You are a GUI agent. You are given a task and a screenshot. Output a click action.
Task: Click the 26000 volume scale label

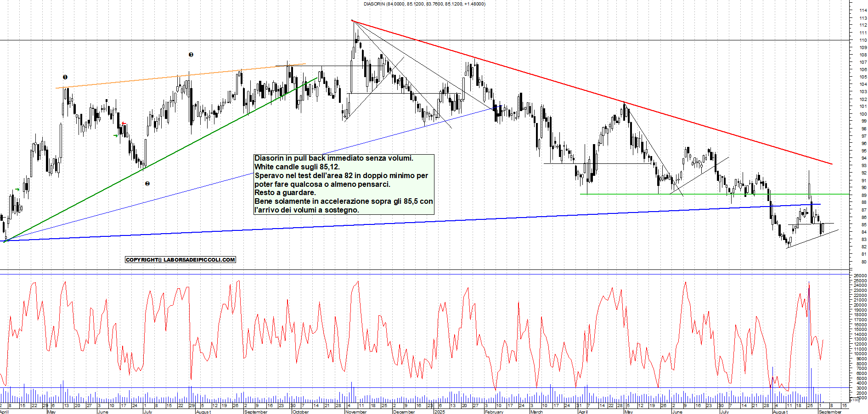(860, 276)
